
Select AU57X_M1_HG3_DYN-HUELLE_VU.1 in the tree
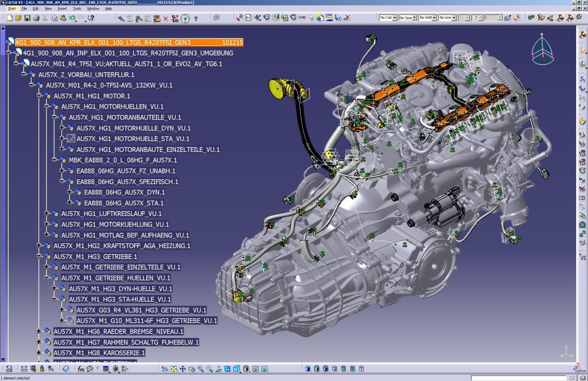point(120,289)
